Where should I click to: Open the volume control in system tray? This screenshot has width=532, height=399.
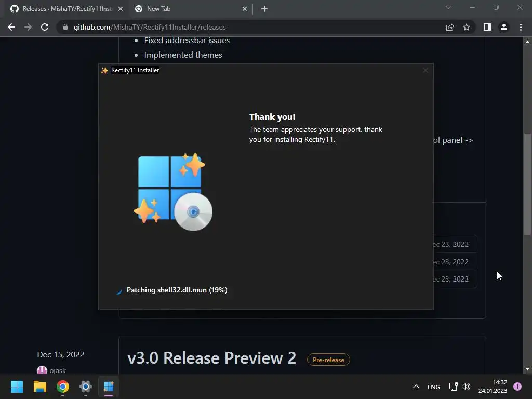point(466,387)
